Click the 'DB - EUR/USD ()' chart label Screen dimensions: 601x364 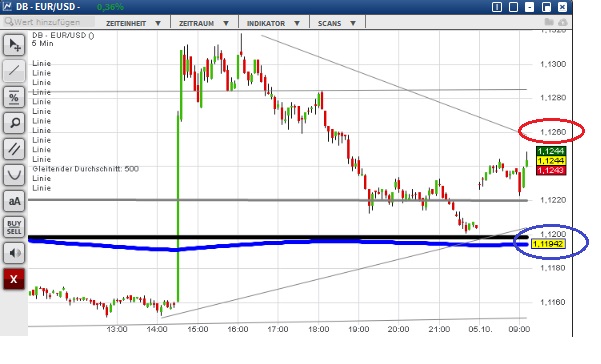pyautogui.click(x=63, y=35)
